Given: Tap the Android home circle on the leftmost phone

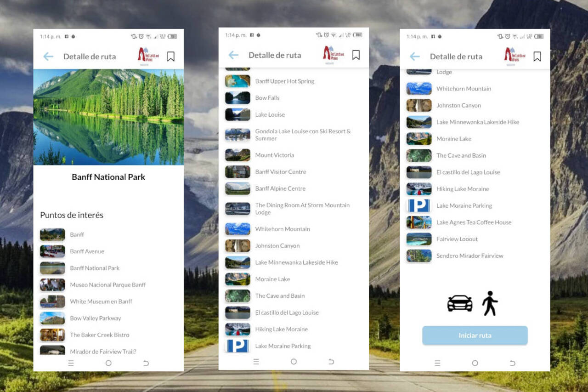Looking at the screenshot, I should 108,363.
